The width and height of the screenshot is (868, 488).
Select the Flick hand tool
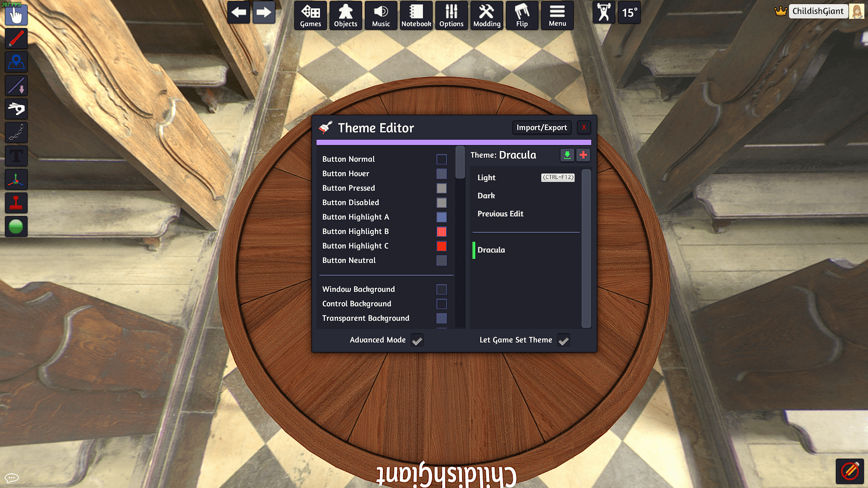pyautogui.click(x=16, y=109)
